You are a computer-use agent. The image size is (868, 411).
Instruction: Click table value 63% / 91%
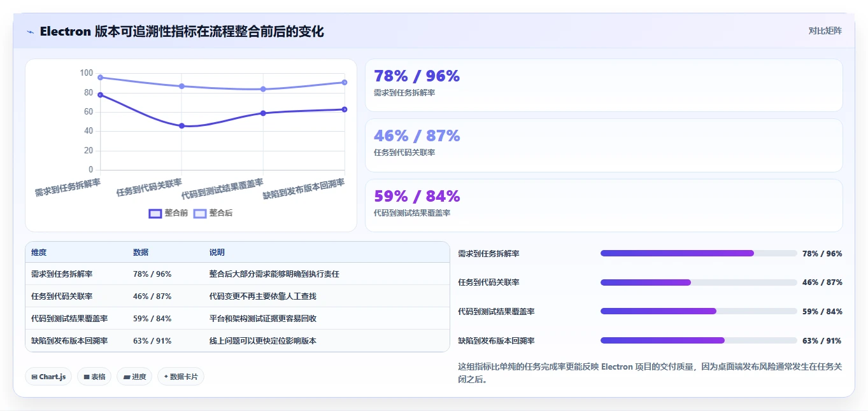pyautogui.click(x=152, y=341)
